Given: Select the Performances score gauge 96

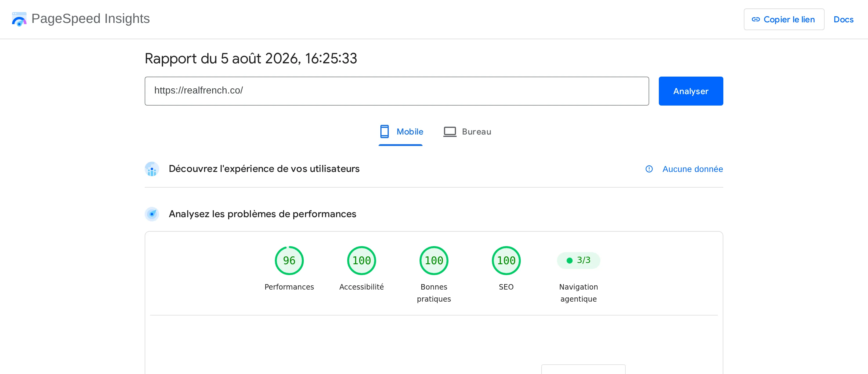Looking at the screenshot, I should tap(289, 260).
